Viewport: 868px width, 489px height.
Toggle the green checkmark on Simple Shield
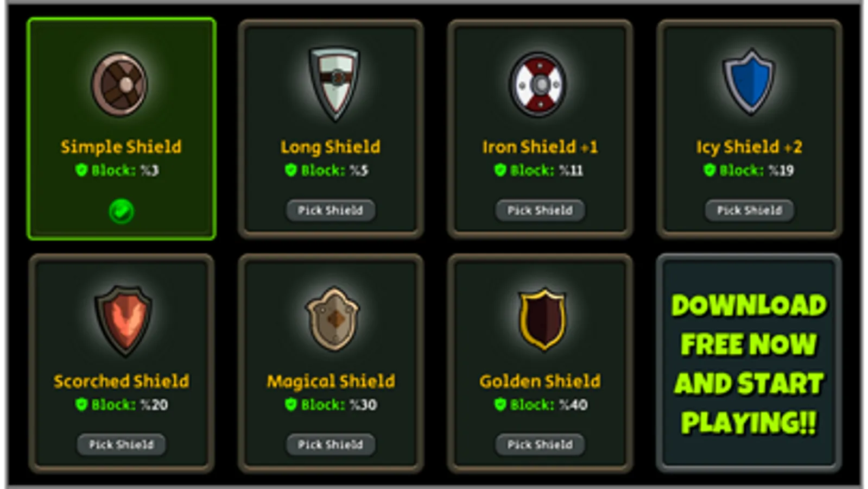click(121, 211)
